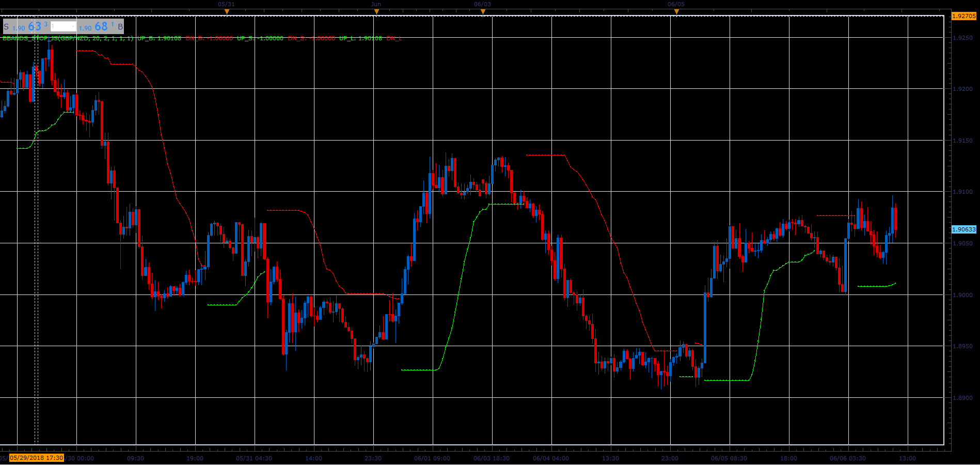Screen dimensions: 980x465
Task: Click the 06/01 09:00 time axis label
Action: pos(432,458)
